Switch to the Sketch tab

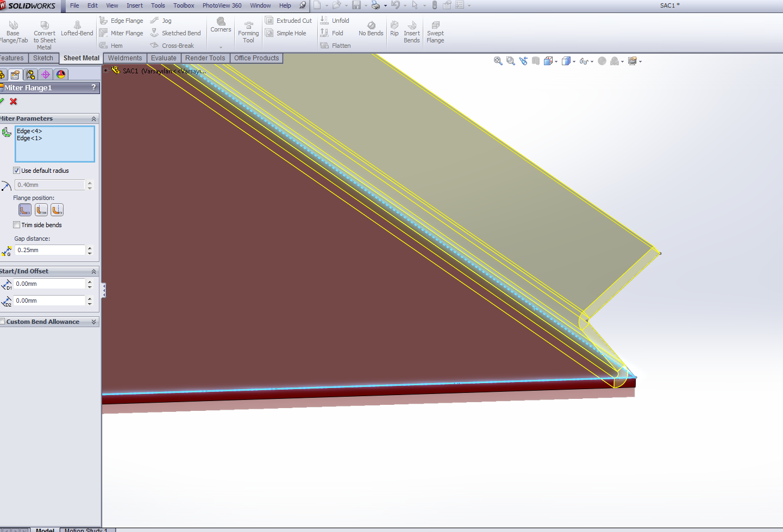coord(43,58)
